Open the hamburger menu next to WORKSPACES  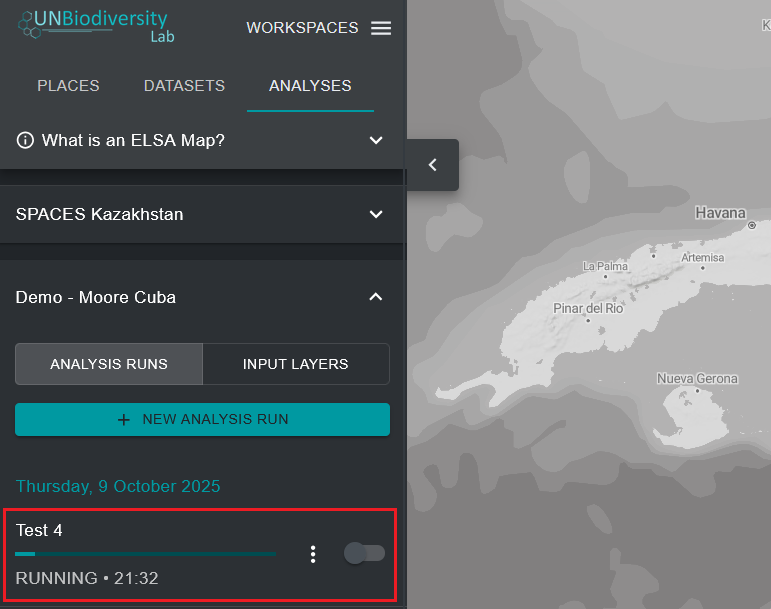tap(381, 28)
